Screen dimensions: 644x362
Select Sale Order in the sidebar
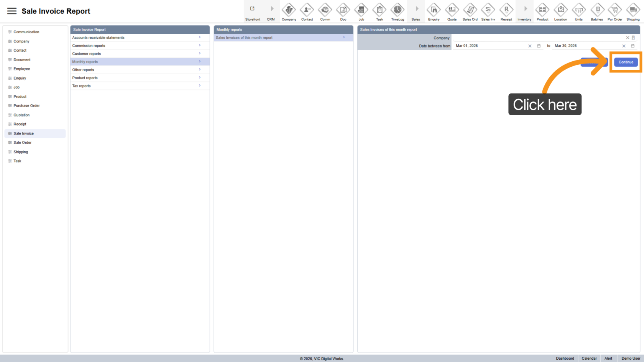pyautogui.click(x=23, y=143)
